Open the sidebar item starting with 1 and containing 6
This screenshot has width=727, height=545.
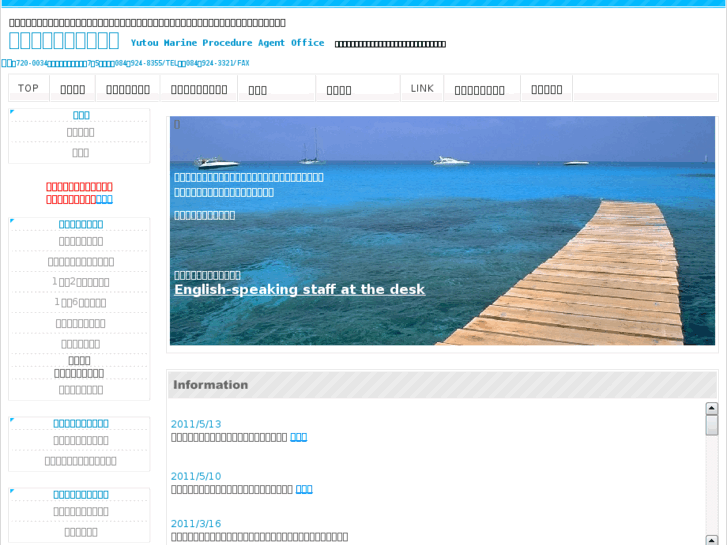coord(81,302)
